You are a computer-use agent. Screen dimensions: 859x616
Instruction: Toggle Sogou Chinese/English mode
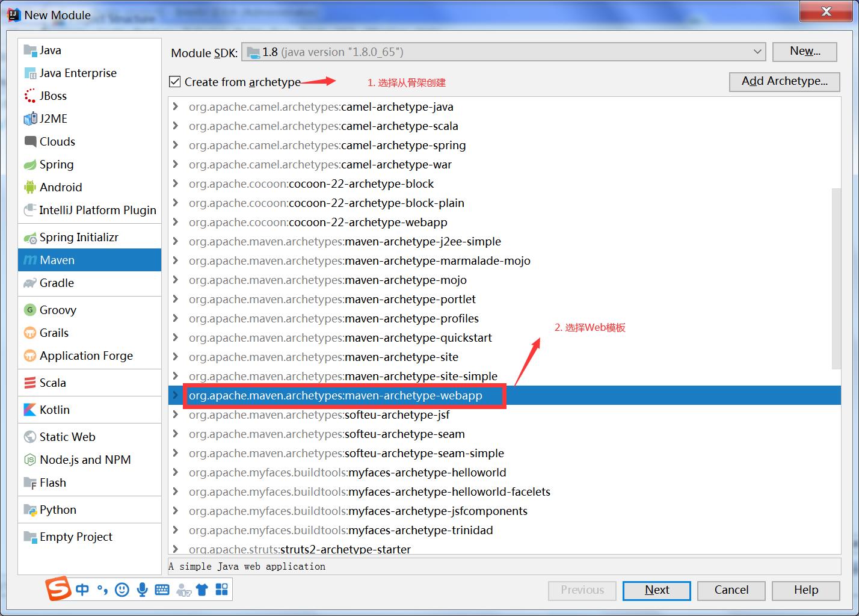coord(82,590)
